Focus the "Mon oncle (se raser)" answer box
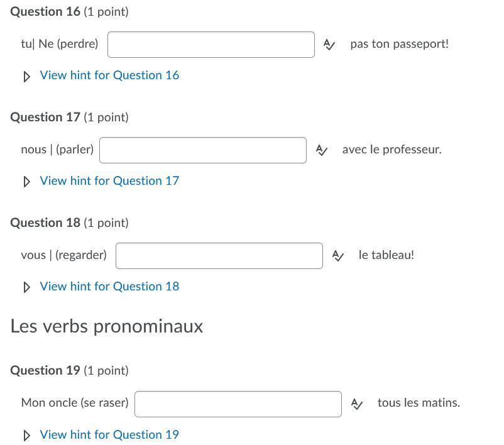The height and width of the screenshot is (445, 504). [x=238, y=404]
